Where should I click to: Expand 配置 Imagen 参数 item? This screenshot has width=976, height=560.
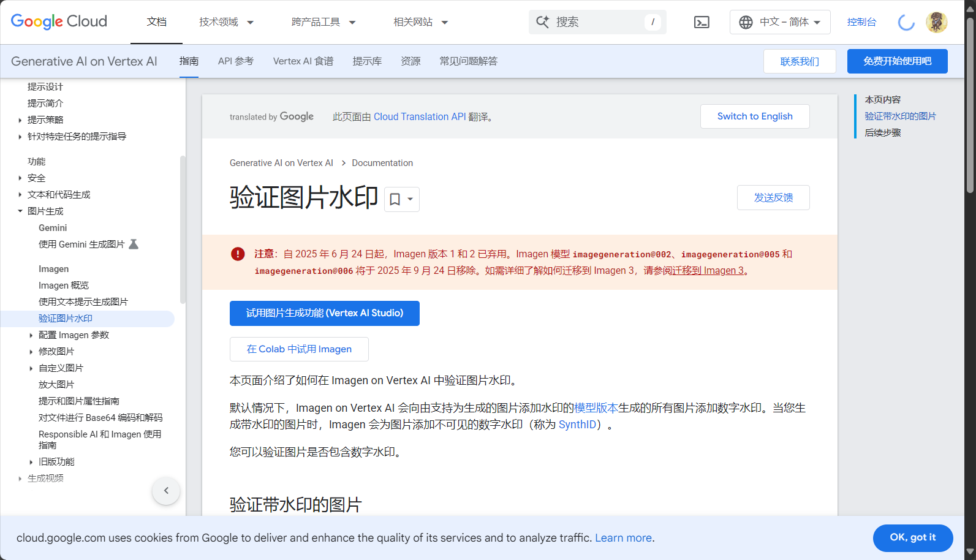pos(31,335)
